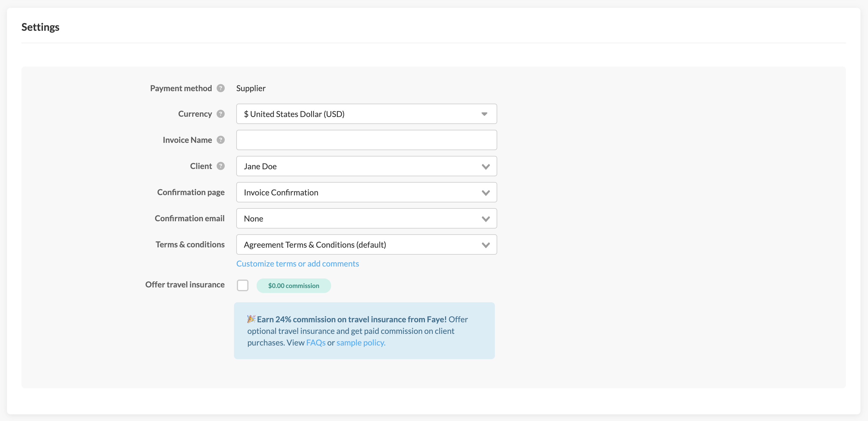Click the $0.00 commission badge
Screen dimensions: 868x421
click(293, 286)
